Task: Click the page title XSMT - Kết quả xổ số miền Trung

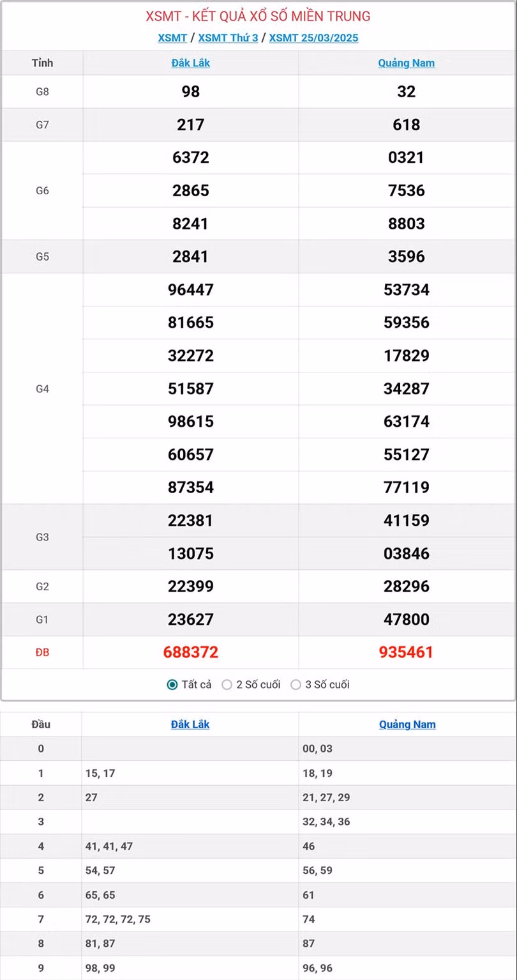Action: (x=258, y=16)
